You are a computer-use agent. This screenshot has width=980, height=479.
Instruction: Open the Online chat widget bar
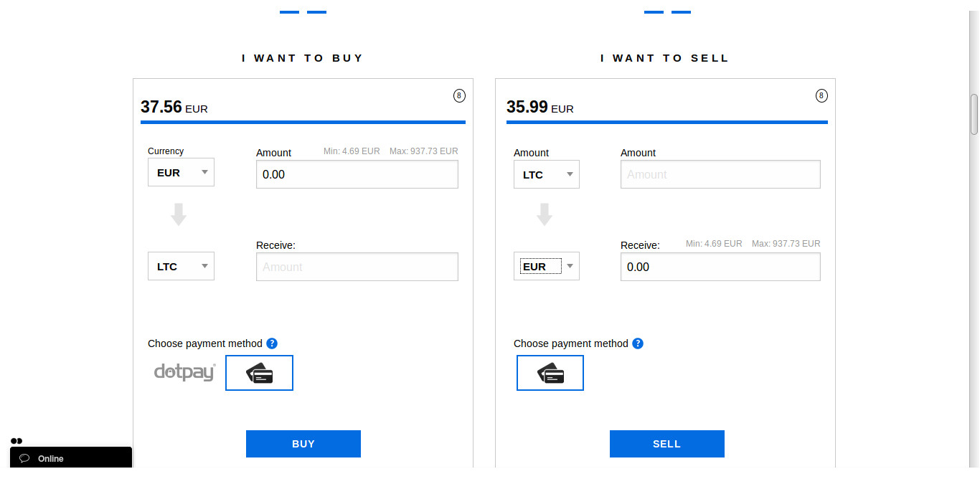pos(71,457)
